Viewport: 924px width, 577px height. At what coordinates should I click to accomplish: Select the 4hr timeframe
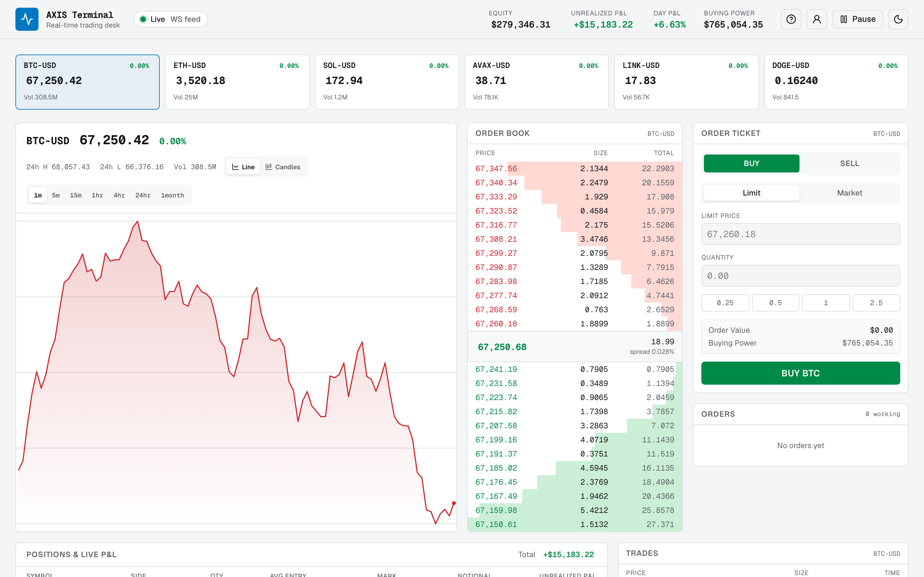click(x=119, y=195)
